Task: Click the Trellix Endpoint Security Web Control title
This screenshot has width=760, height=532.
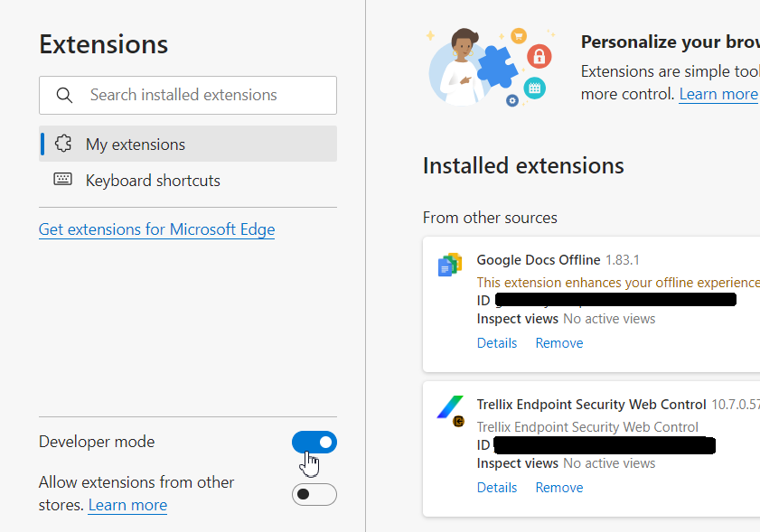Action: 591,405
